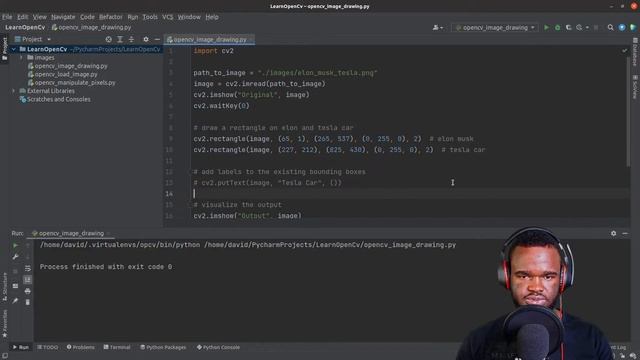
Task: Open the Help menu
Action: [x=212, y=17]
